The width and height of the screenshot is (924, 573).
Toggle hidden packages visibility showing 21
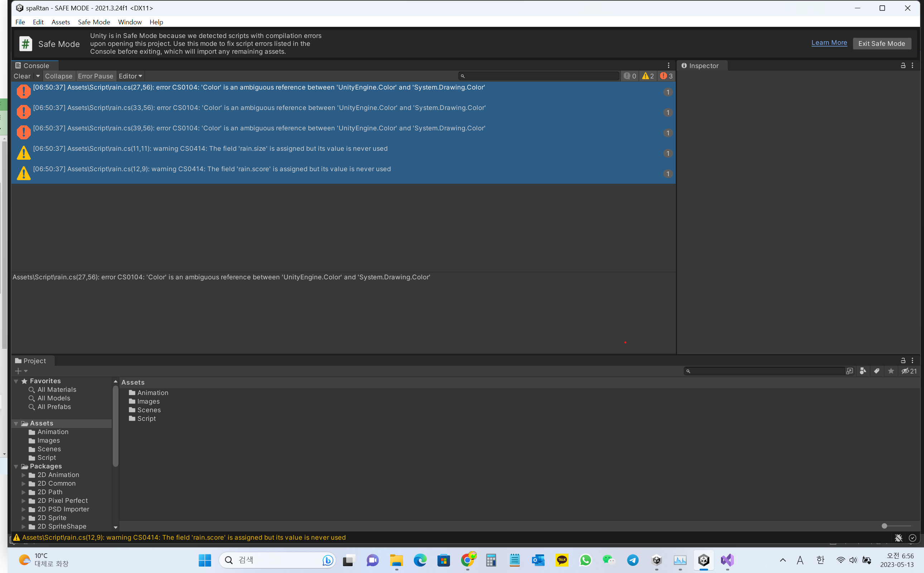coord(909,371)
